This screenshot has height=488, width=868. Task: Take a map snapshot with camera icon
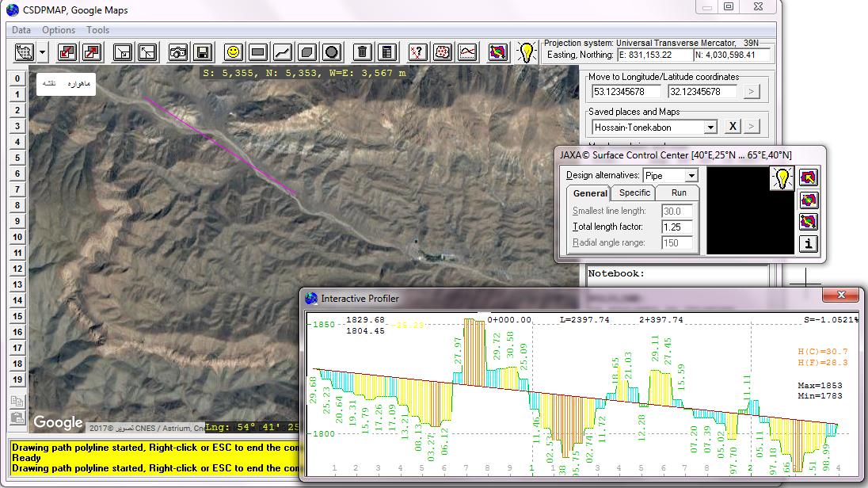tap(177, 52)
